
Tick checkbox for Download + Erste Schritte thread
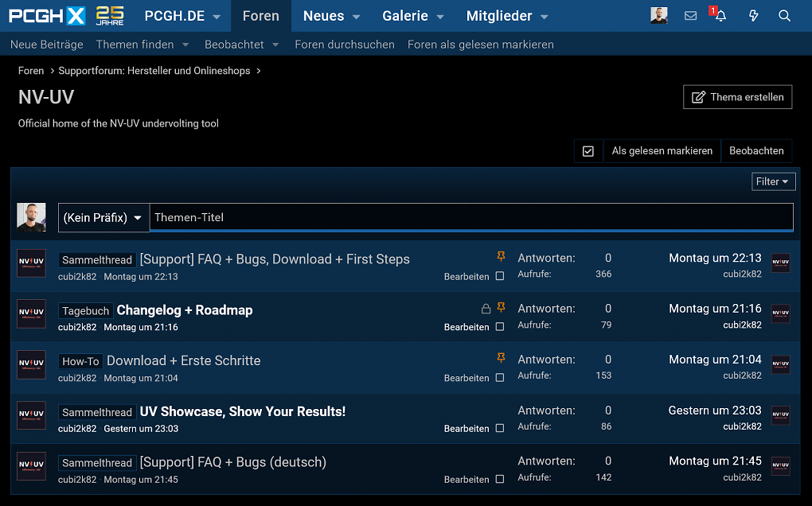(x=500, y=378)
